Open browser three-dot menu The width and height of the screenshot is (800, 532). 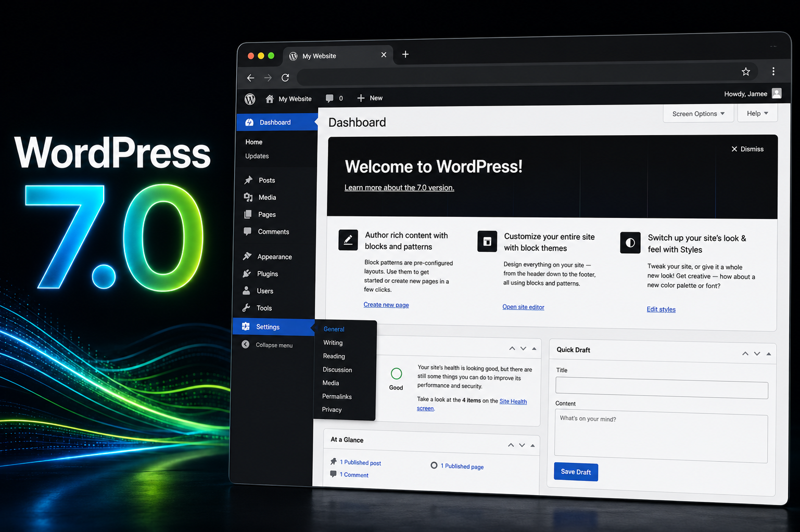773,71
